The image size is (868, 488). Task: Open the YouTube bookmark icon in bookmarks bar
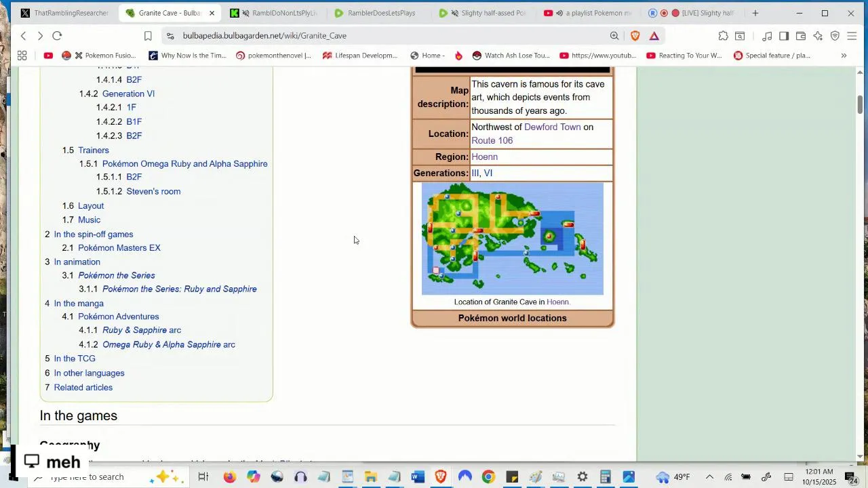pyautogui.click(x=48, y=56)
